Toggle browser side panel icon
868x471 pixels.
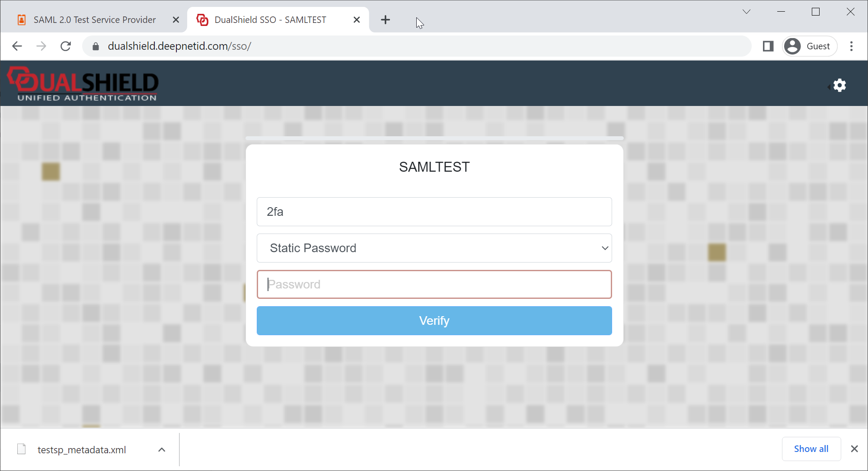pos(768,46)
